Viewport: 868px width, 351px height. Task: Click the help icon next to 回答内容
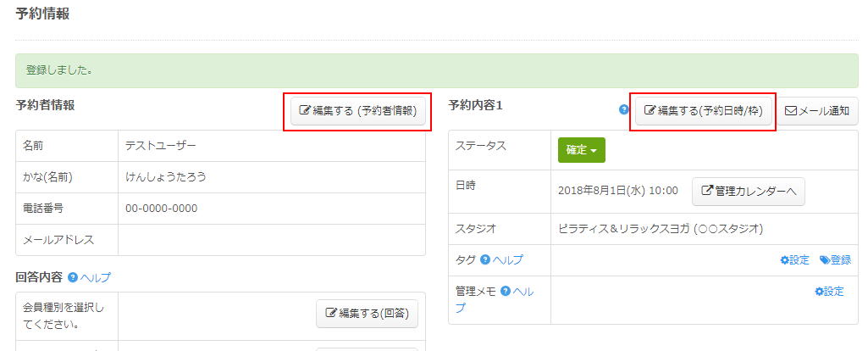(73, 277)
